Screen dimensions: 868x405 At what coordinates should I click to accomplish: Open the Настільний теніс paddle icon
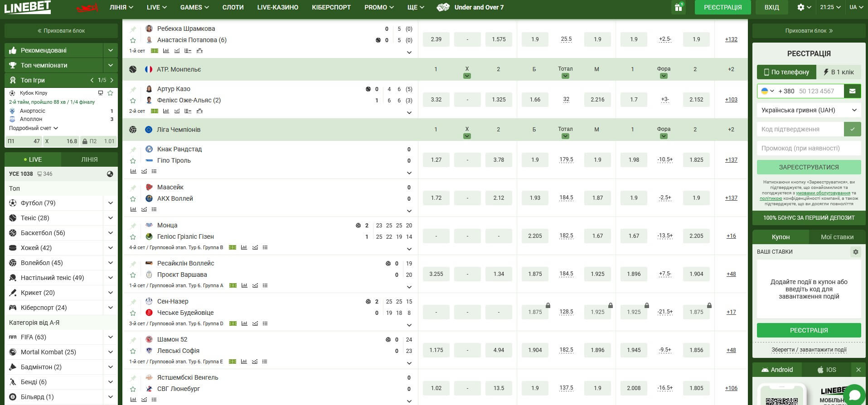click(13, 278)
